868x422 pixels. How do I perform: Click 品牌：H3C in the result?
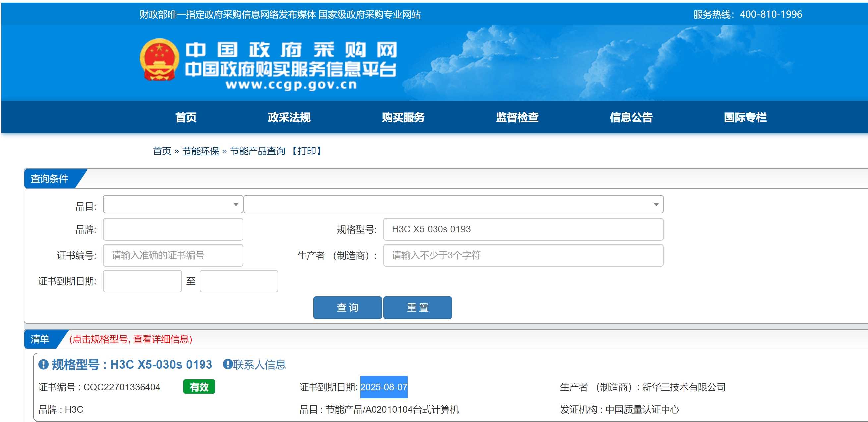[x=61, y=409]
